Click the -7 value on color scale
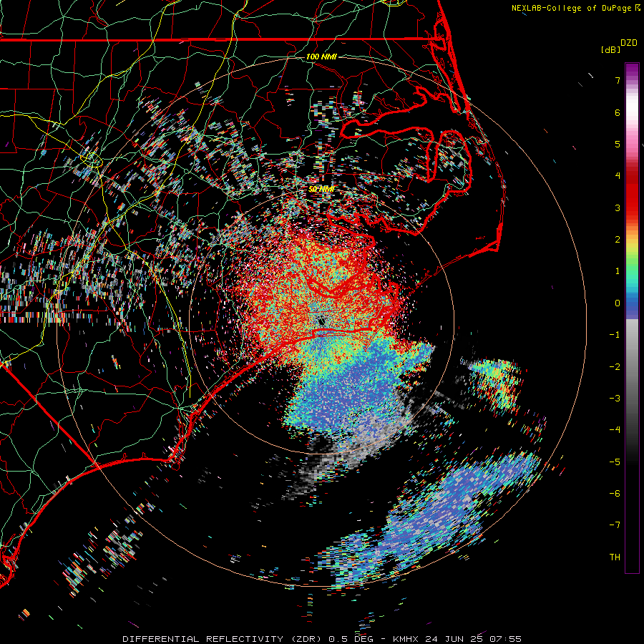Viewport: 644px width, 644px height. pyautogui.click(x=615, y=525)
